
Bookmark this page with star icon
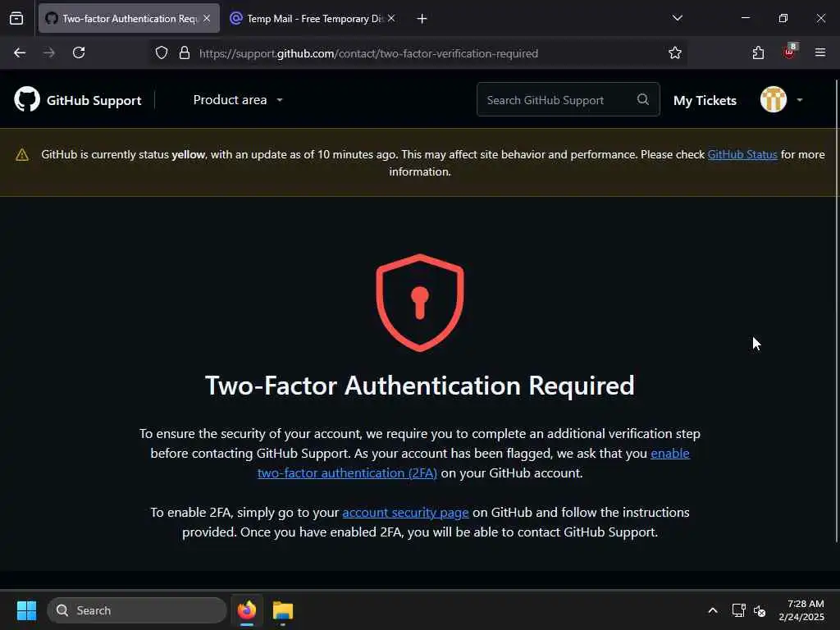pos(675,53)
